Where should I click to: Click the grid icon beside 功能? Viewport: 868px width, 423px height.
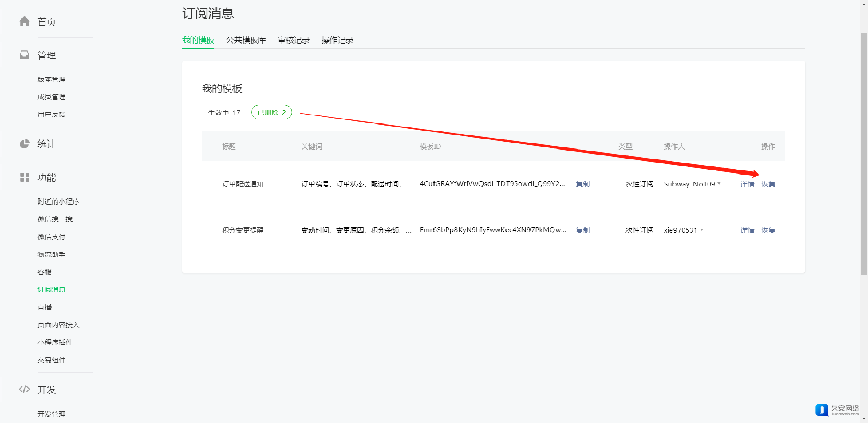[x=25, y=178]
